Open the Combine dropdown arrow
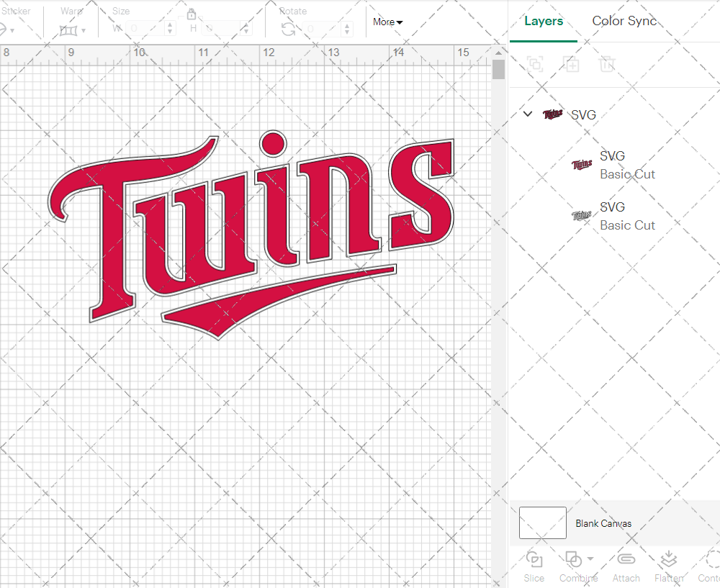Viewport: 720px width, 588px height. 590,558
